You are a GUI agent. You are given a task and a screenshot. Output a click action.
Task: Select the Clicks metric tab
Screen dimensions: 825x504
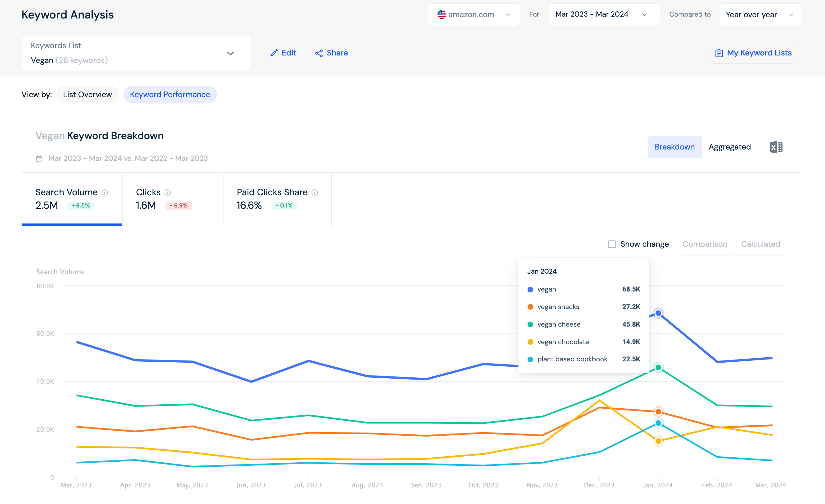click(173, 199)
